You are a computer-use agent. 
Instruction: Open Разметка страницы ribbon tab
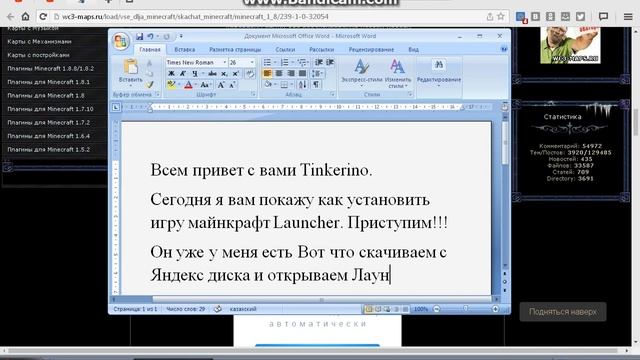coord(235,49)
